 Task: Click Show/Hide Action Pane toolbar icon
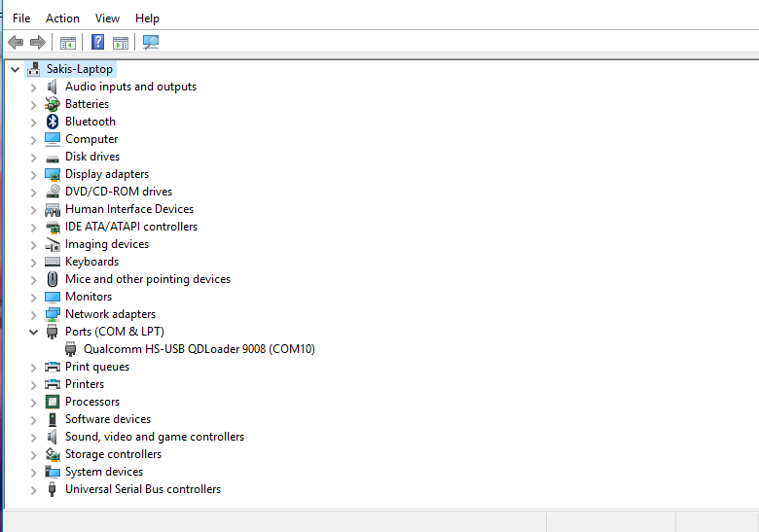click(x=121, y=43)
